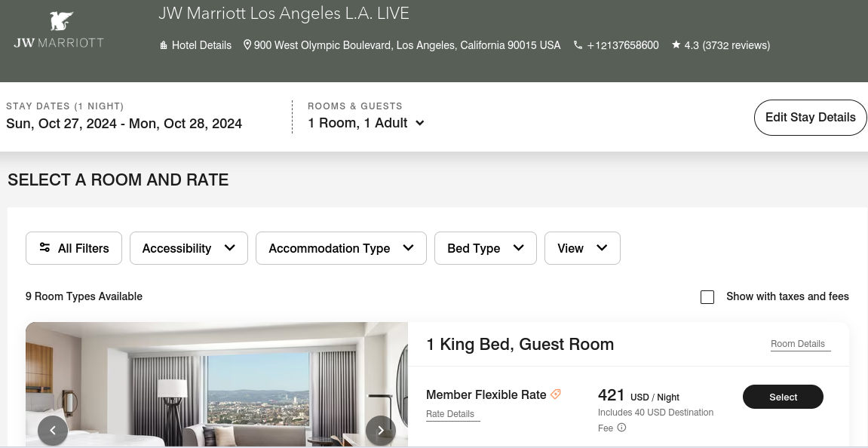Click the Hotel Details building icon

(164, 45)
